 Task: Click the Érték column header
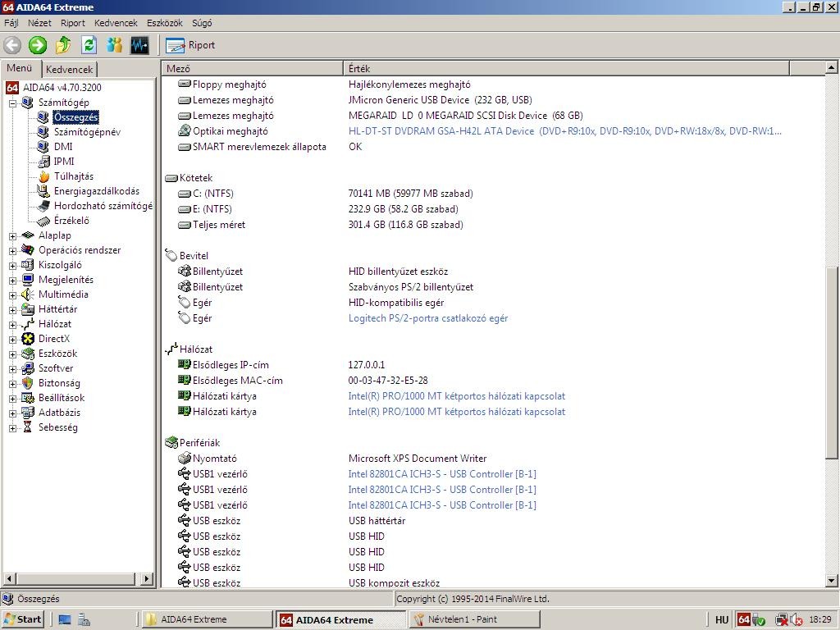click(566, 69)
